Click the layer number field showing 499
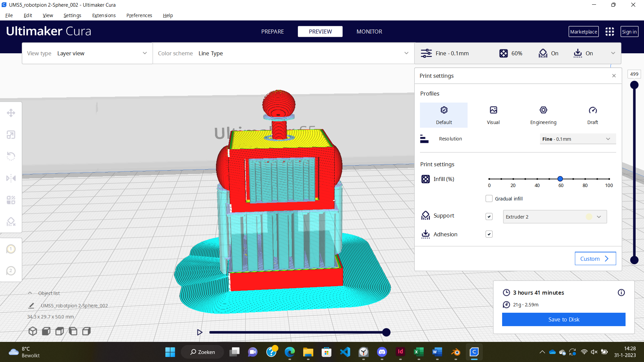The height and width of the screenshot is (362, 644). 634,74
